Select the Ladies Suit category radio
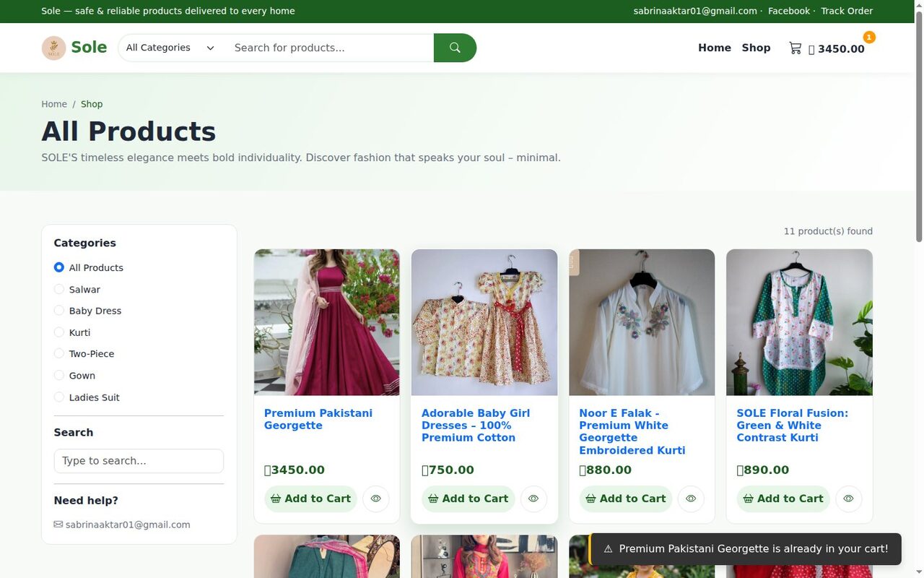The width and height of the screenshot is (924, 578). click(x=59, y=397)
